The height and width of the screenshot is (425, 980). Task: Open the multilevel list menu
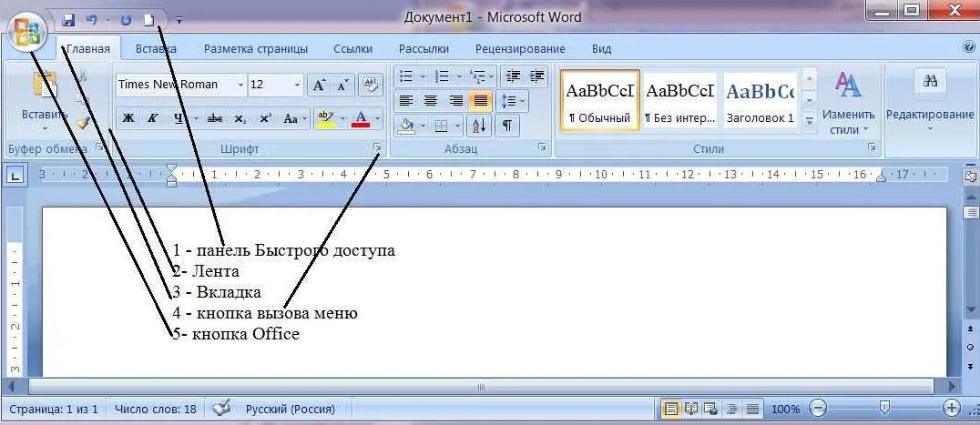[482, 76]
